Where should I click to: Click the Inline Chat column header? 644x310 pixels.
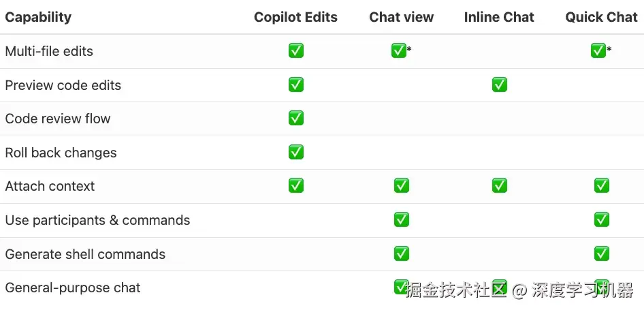(x=499, y=17)
